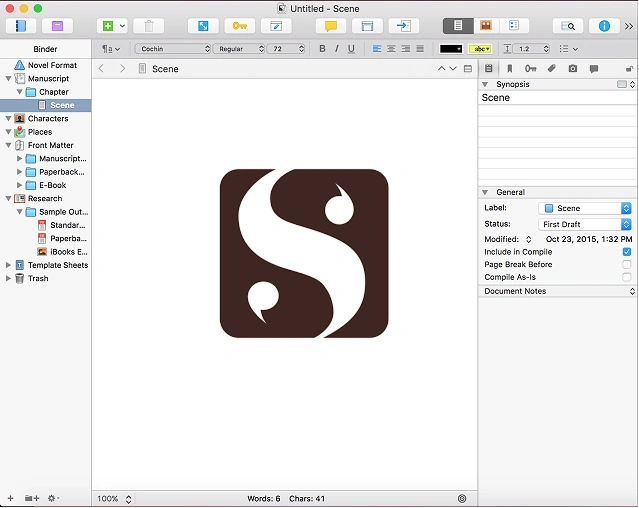Viewport: 639px width, 508px height.
Task: Open the Status First Draft dropdown
Action: (x=585, y=224)
